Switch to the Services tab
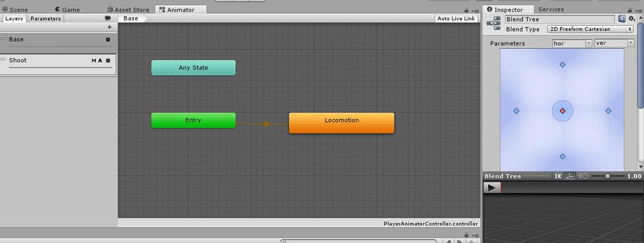This screenshot has width=644, height=243. tap(551, 9)
